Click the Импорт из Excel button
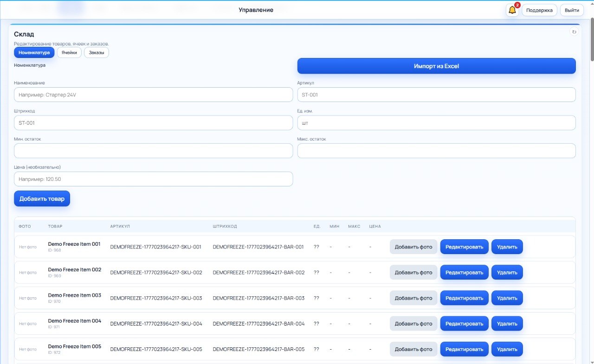Screen dimensions: 594x364 pos(436,66)
